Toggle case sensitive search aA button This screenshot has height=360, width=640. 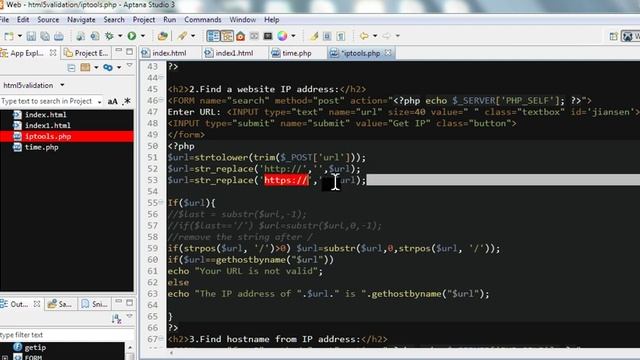point(113,101)
